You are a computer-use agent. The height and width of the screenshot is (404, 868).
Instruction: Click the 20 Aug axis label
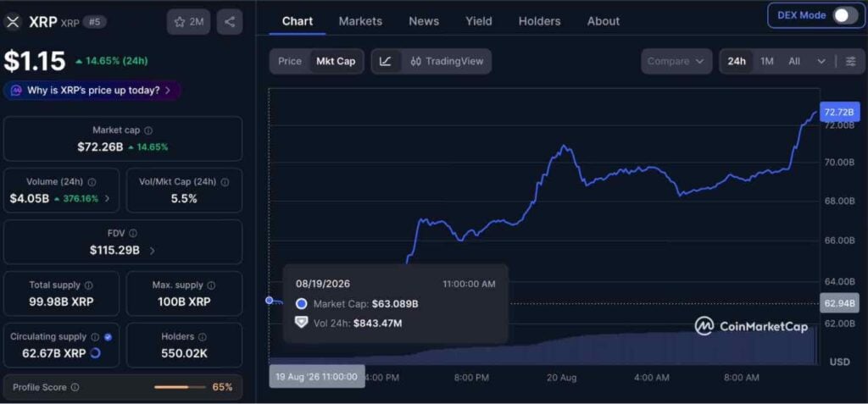(x=561, y=378)
